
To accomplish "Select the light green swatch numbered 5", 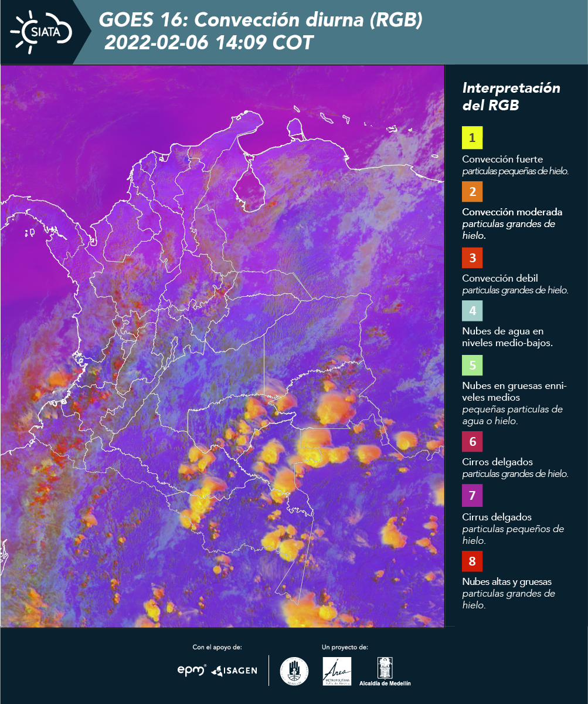I will (x=472, y=365).
